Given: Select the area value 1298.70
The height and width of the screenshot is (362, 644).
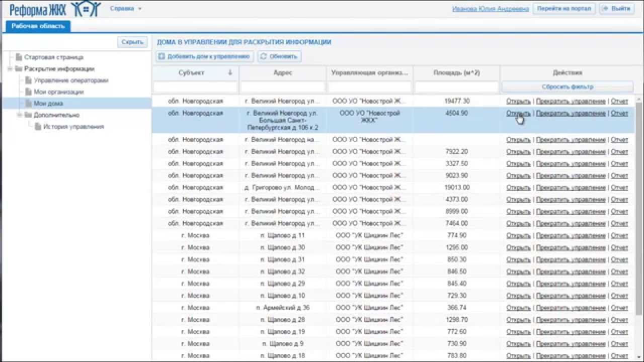Looking at the screenshot, I should 457,320.
